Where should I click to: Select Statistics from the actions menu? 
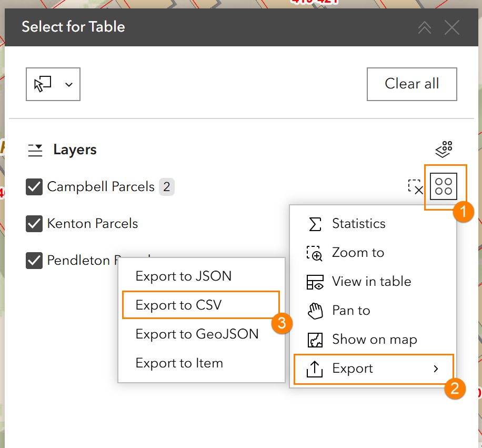coord(358,224)
